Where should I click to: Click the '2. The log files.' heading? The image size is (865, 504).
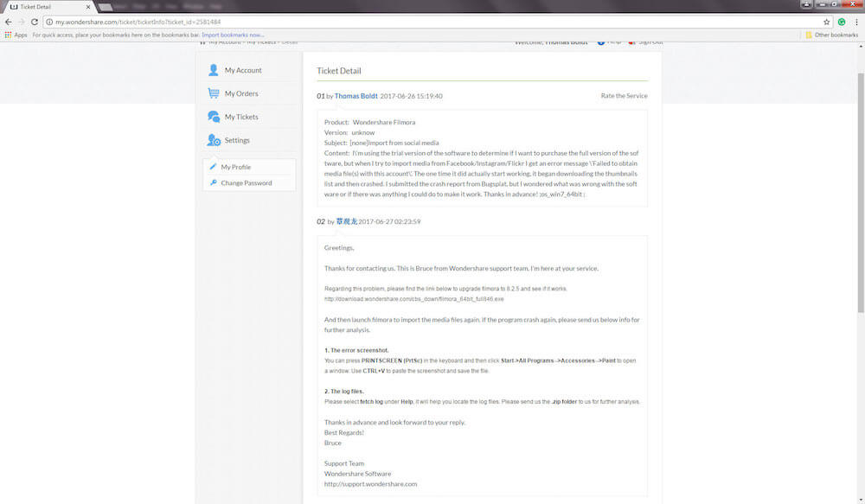click(x=343, y=392)
